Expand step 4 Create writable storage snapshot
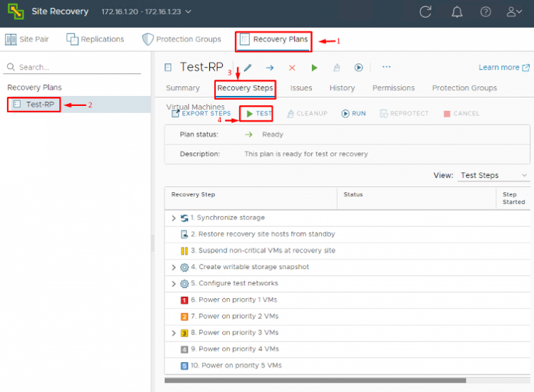 pos(173,267)
